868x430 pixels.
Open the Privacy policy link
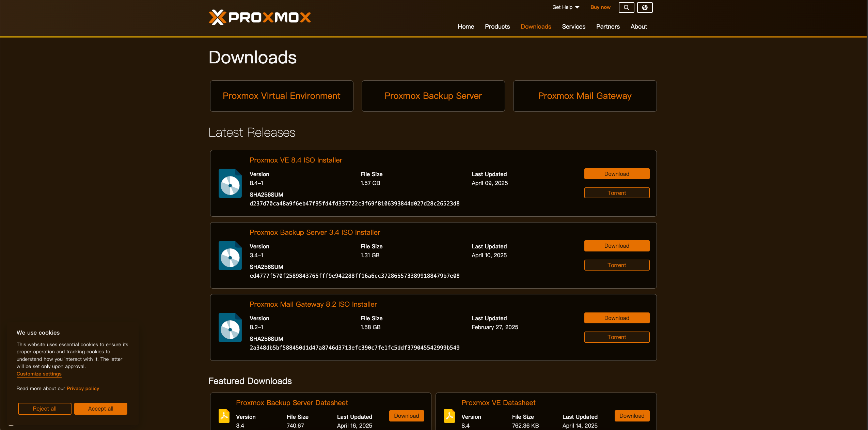point(83,388)
